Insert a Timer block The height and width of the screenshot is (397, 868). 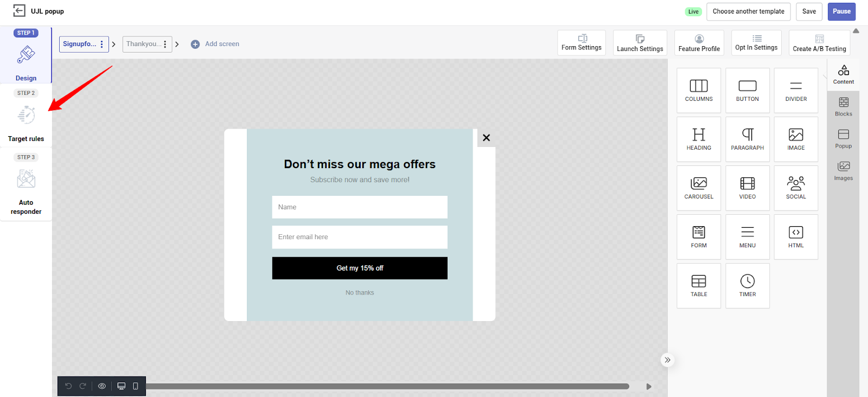(748, 286)
